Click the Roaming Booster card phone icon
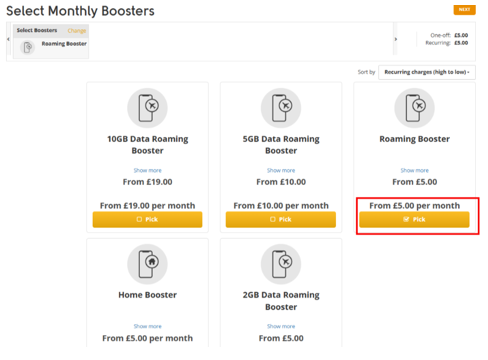 tap(414, 108)
